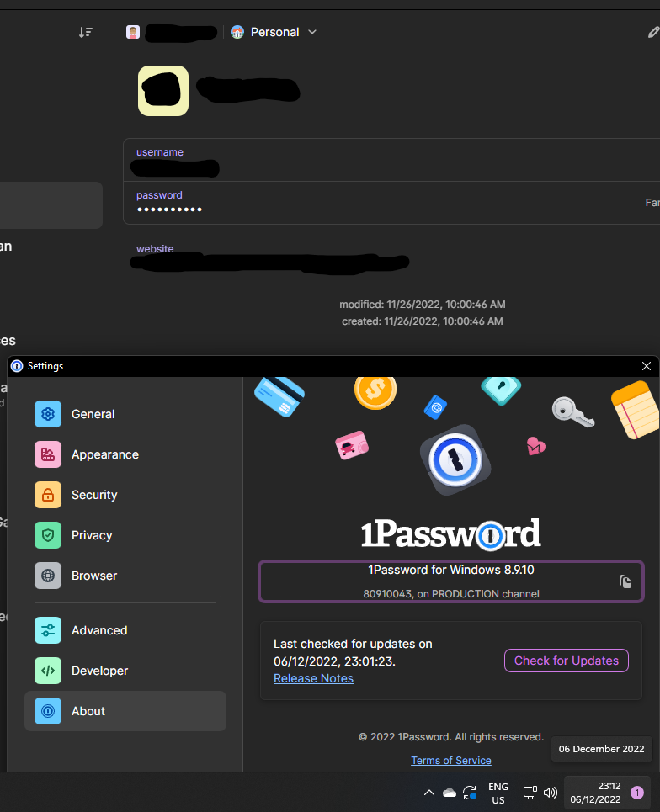
Task: Open the Developer settings section
Action: coord(125,671)
